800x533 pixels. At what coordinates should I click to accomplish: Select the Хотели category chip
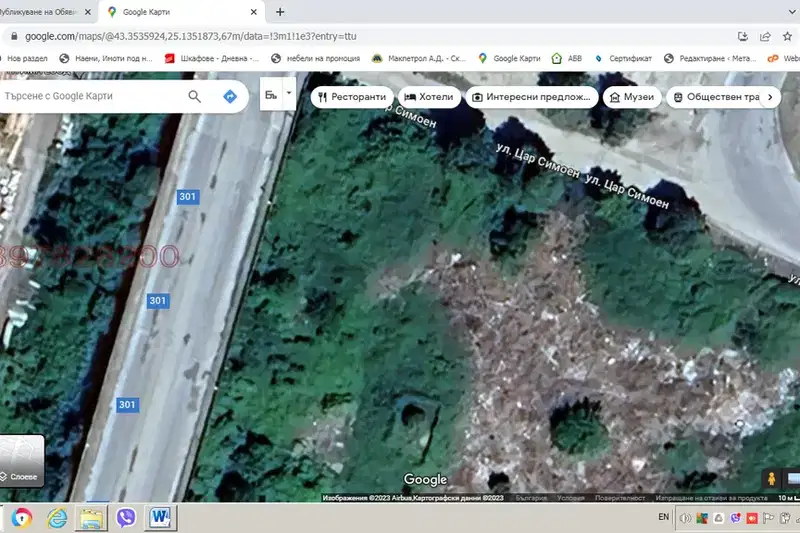click(429, 97)
